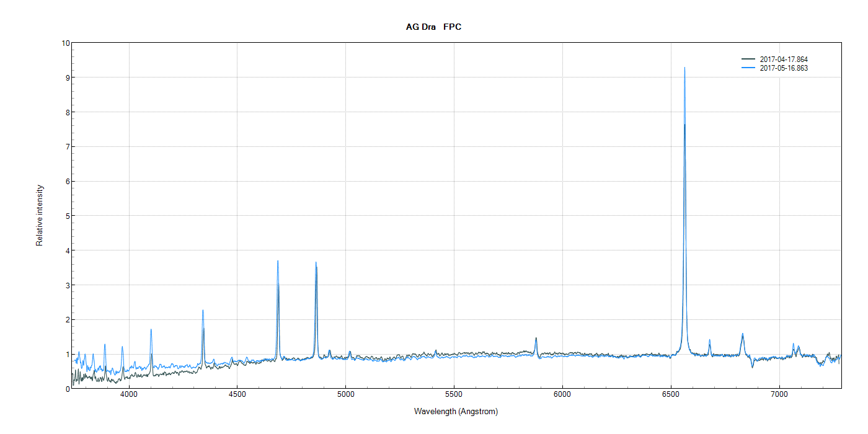Click the tip of the tallest peak near 6563
868x434 pixels.
tap(684, 68)
